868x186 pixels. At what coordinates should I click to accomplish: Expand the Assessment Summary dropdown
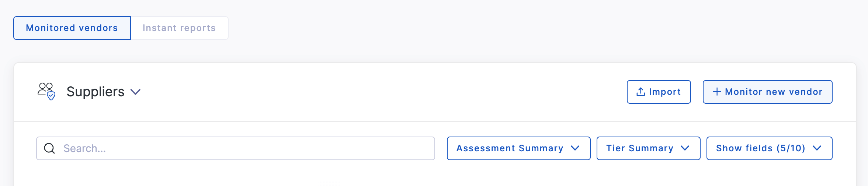pos(518,148)
